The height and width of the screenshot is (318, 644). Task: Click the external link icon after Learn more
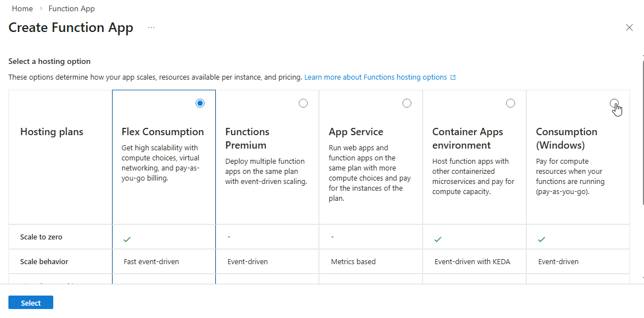pos(453,77)
